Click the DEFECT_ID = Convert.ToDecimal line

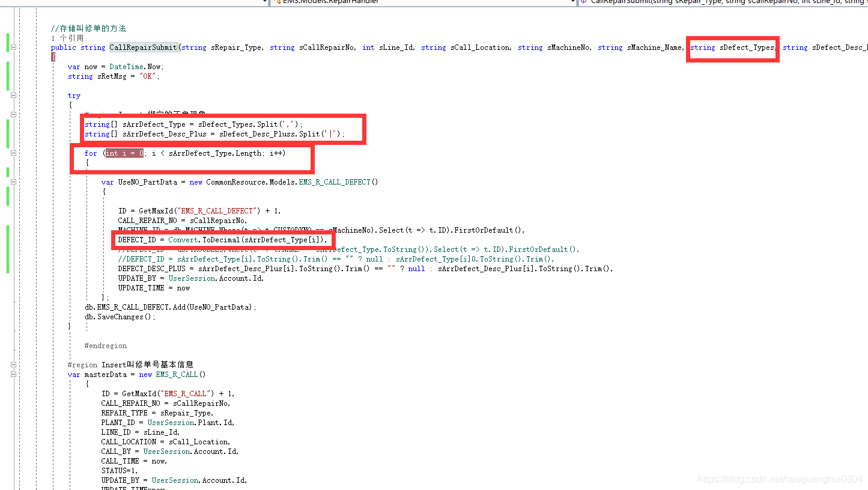(223, 240)
